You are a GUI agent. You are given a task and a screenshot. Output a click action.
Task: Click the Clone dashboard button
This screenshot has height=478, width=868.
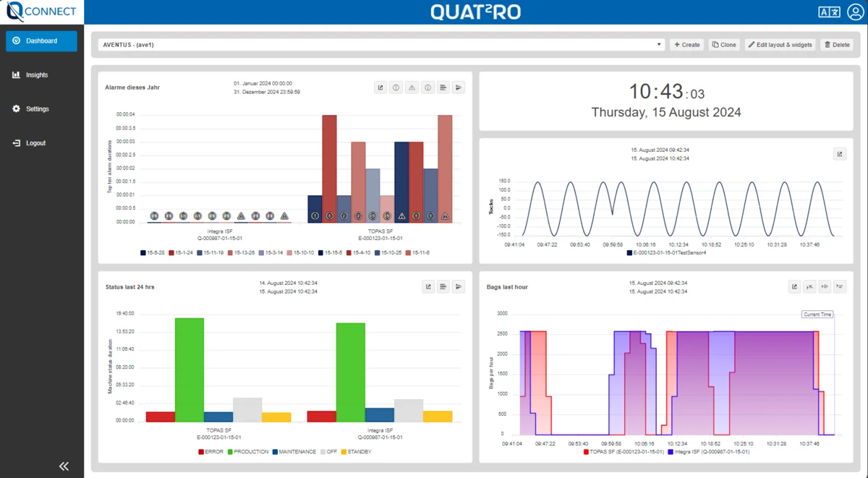point(724,45)
